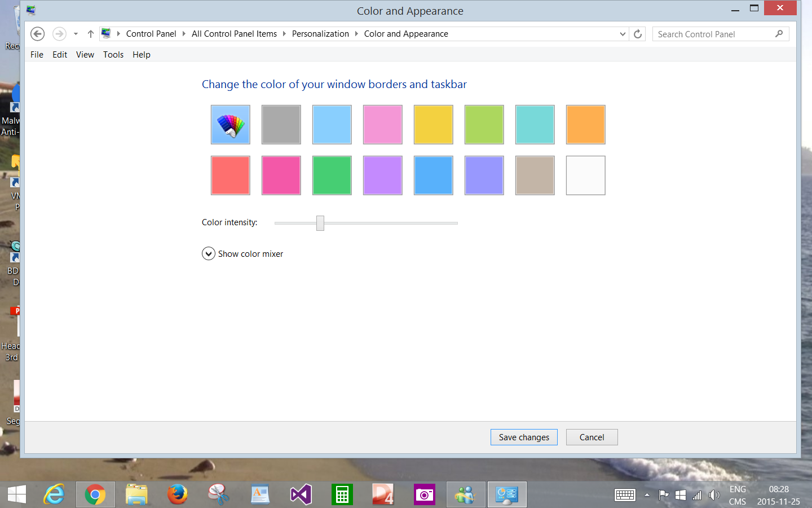Viewport: 812px width, 508px height.
Task: Choose the yellow color swatch
Action: [x=433, y=124]
